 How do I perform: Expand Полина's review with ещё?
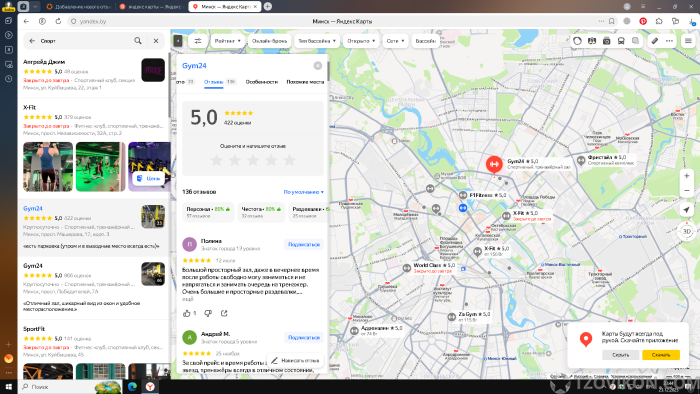point(188,299)
